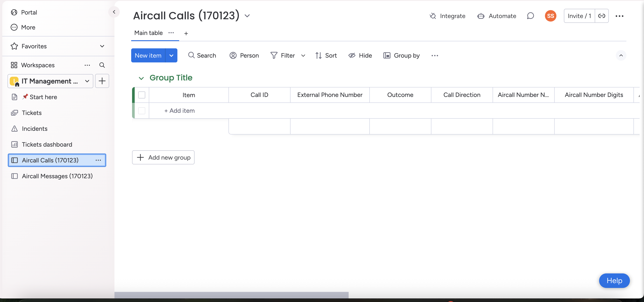Image resolution: width=644 pixels, height=302 pixels.
Task: Open the Integrate plug icon
Action: point(432,16)
